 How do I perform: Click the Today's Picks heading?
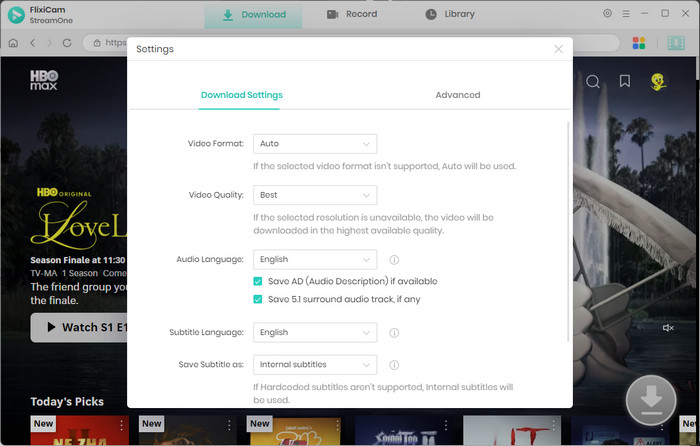pyautogui.click(x=67, y=401)
